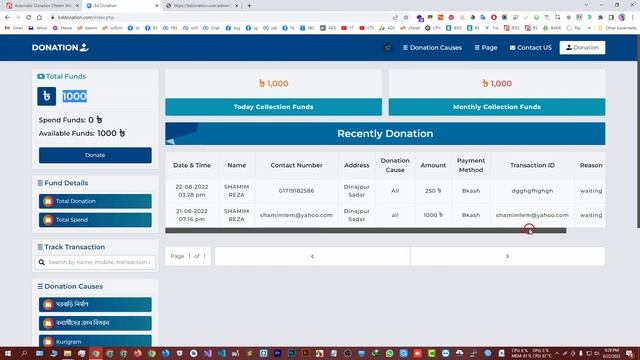
Task: Open the browser profile avatar
Action: tap(622, 18)
